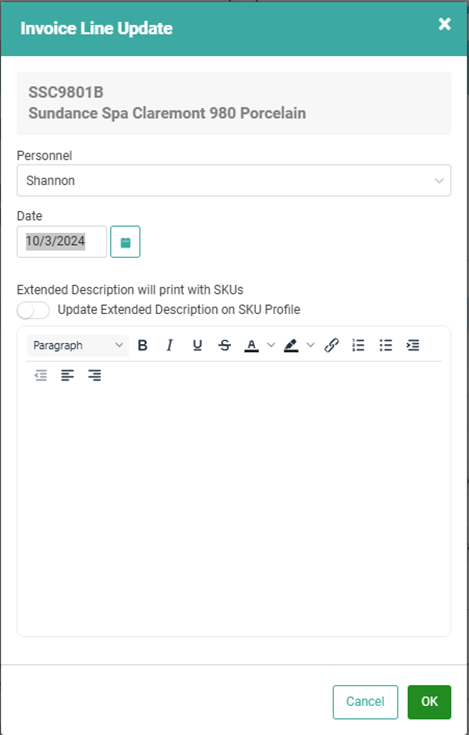This screenshot has height=735, width=469.
Task: Insert a bulleted list
Action: pos(386,345)
